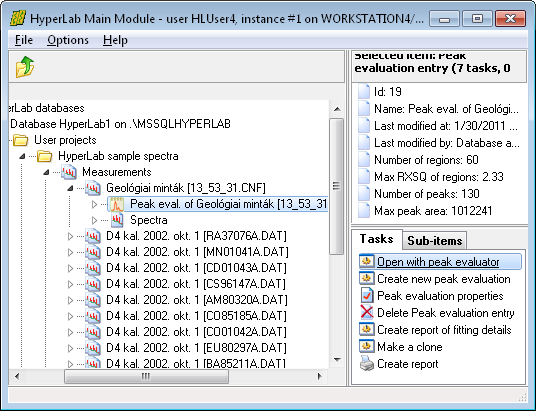
Task: Select the AM80320A.DAT measurement row
Action: click(197, 300)
